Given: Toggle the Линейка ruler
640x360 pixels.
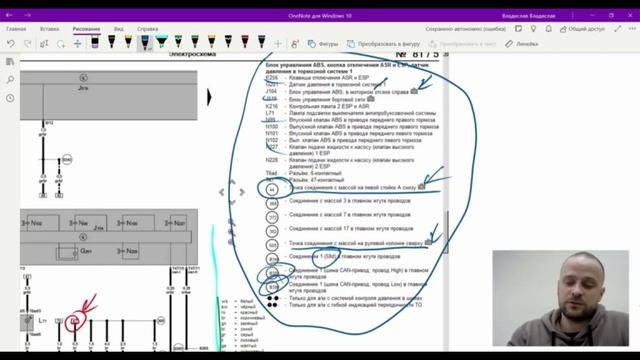Looking at the screenshot, I should [x=522, y=44].
